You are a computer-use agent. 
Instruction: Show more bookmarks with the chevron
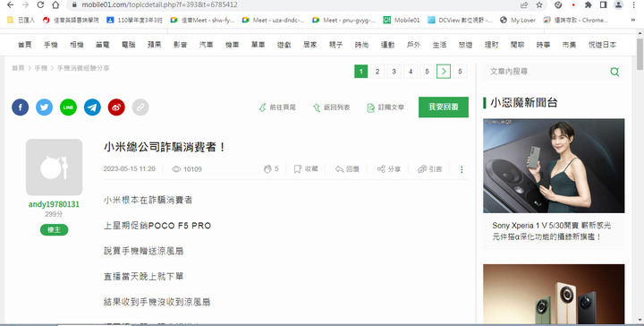[x=633, y=20]
